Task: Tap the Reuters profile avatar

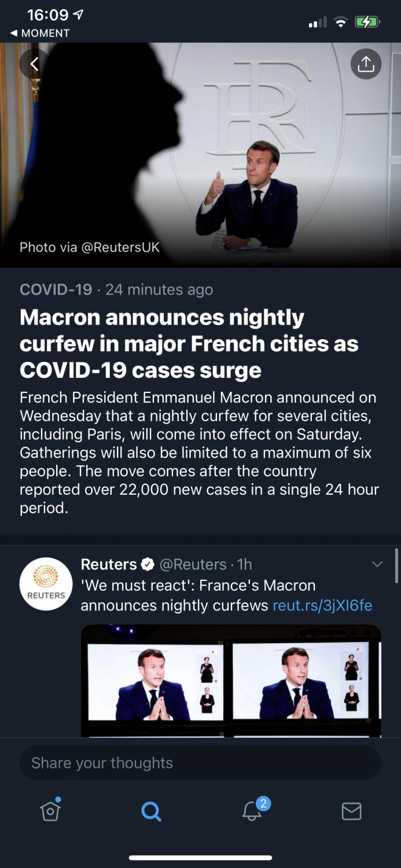Action: click(x=46, y=584)
